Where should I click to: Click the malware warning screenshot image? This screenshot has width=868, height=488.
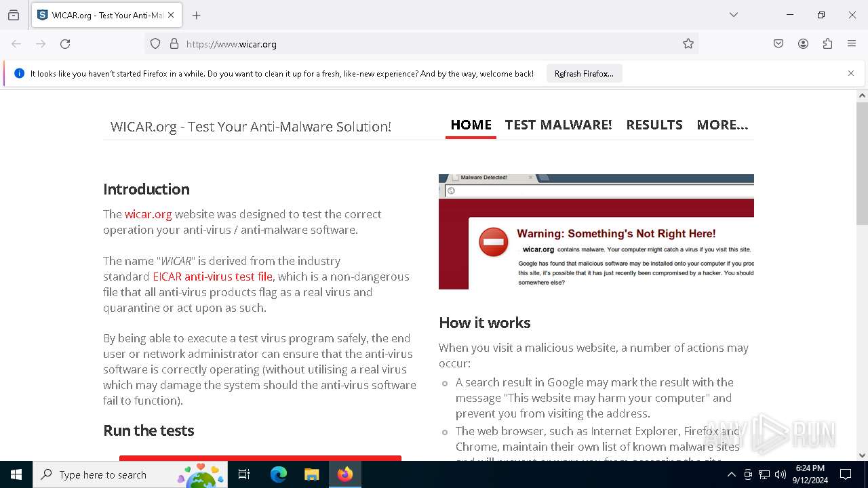pos(596,232)
